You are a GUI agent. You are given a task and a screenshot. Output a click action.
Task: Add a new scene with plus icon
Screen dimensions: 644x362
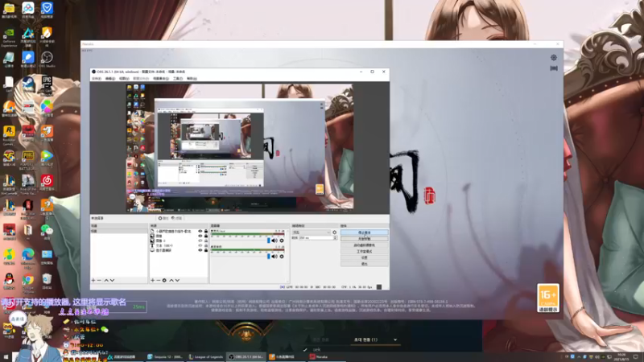[x=93, y=280]
